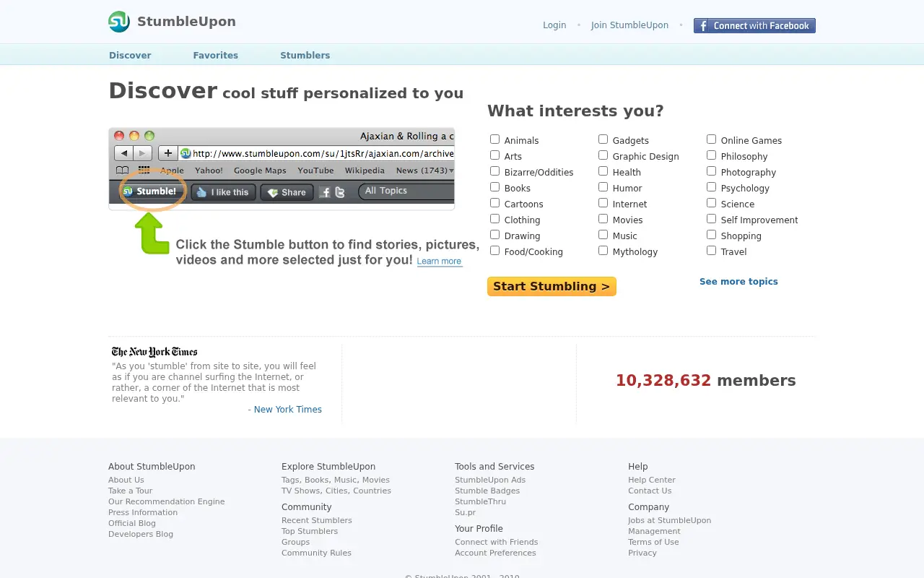
Task: Switch to the Discover tab
Action: [130, 55]
